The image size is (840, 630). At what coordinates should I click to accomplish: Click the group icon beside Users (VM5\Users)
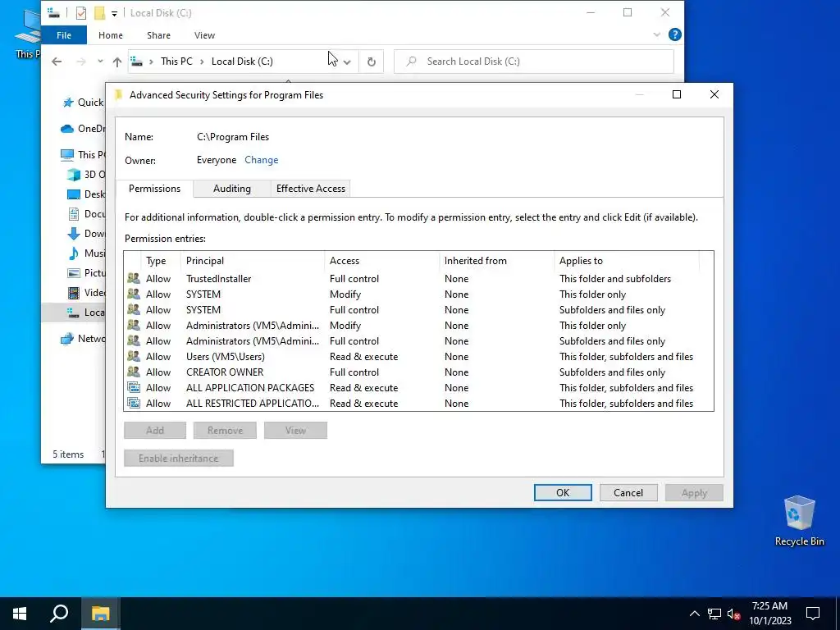[x=134, y=356]
